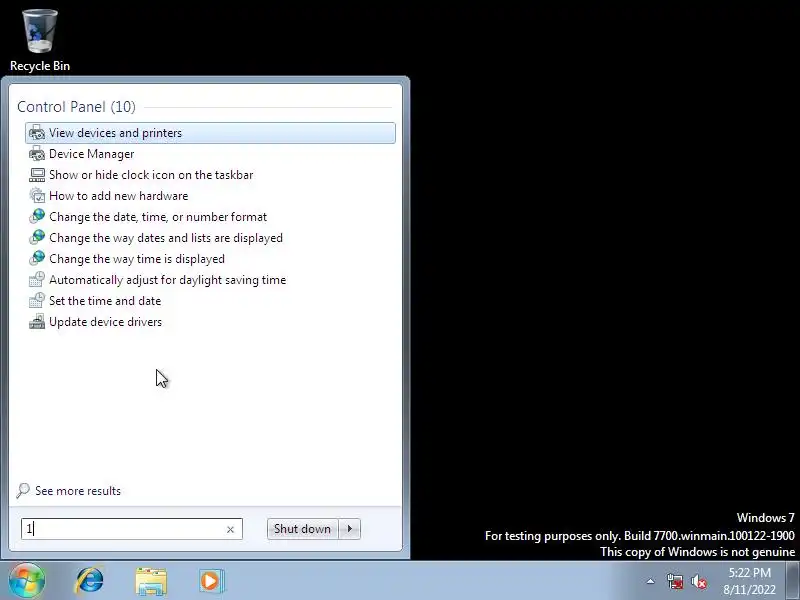The height and width of the screenshot is (600, 800).
Task: Click the icon beside Update device drivers
Action: pyautogui.click(x=37, y=322)
